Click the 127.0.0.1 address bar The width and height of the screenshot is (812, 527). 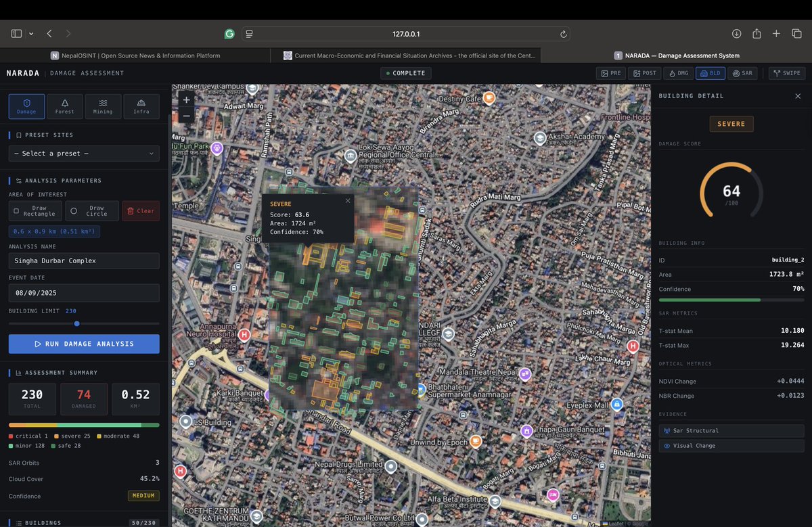tap(406, 34)
